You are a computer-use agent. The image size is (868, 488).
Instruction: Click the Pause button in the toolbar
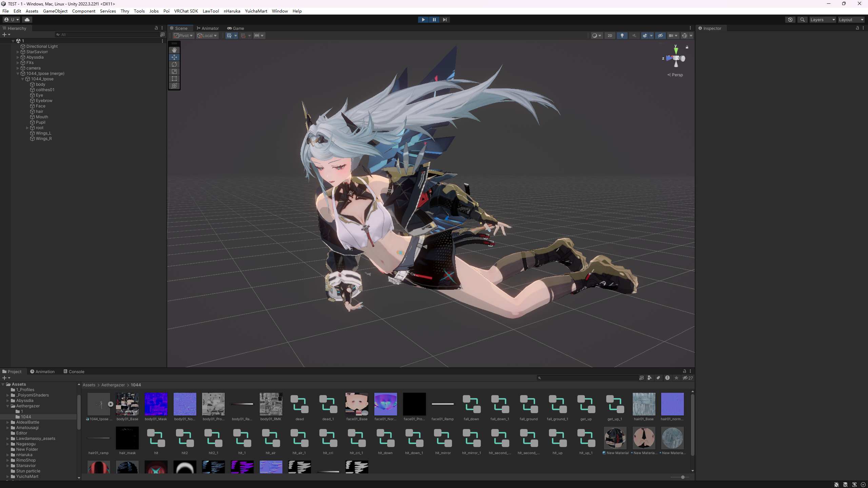point(434,20)
